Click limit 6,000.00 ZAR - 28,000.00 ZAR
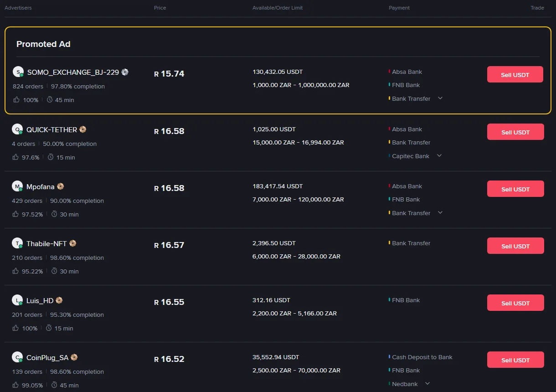The width and height of the screenshot is (556, 392). point(296,256)
